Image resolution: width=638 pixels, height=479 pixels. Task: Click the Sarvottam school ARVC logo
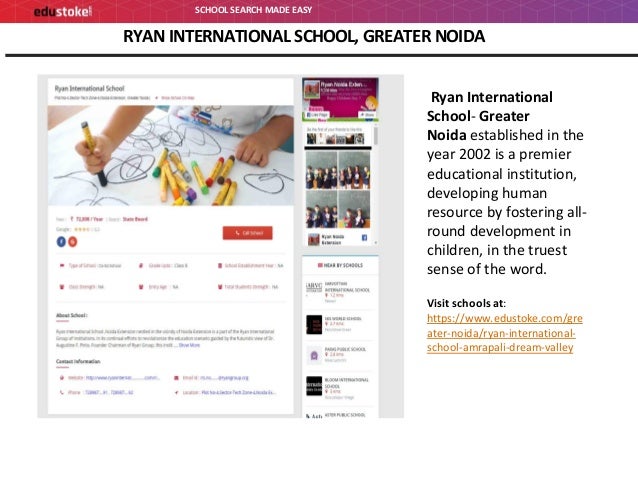(x=314, y=287)
